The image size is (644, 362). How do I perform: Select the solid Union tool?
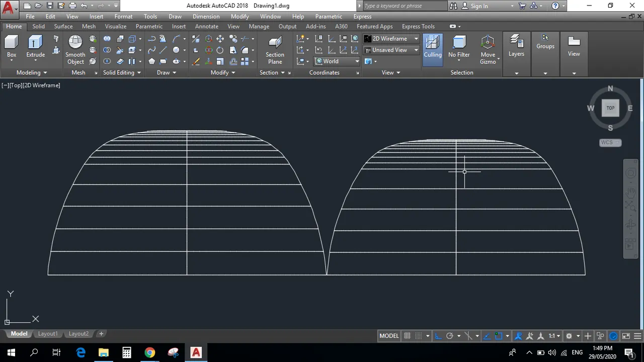[x=107, y=39]
